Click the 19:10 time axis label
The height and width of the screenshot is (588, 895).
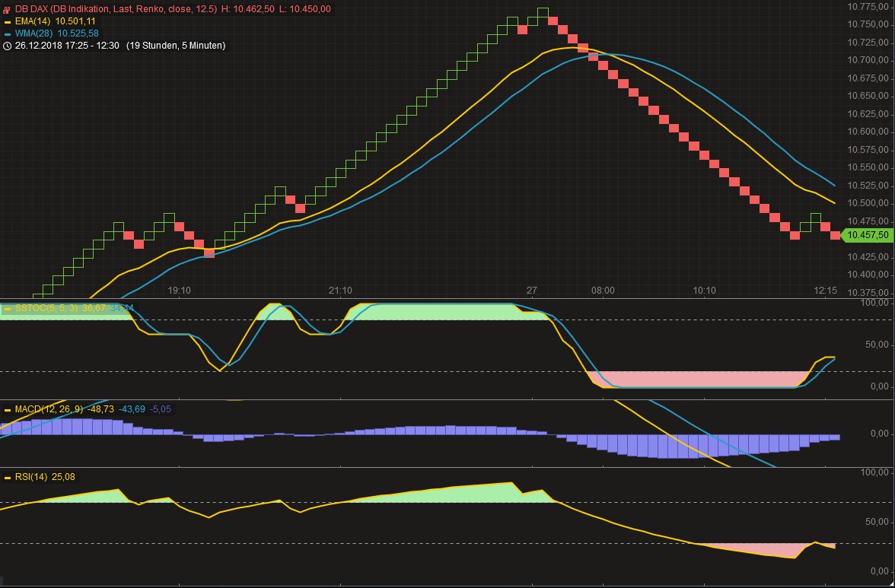pyautogui.click(x=180, y=291)
